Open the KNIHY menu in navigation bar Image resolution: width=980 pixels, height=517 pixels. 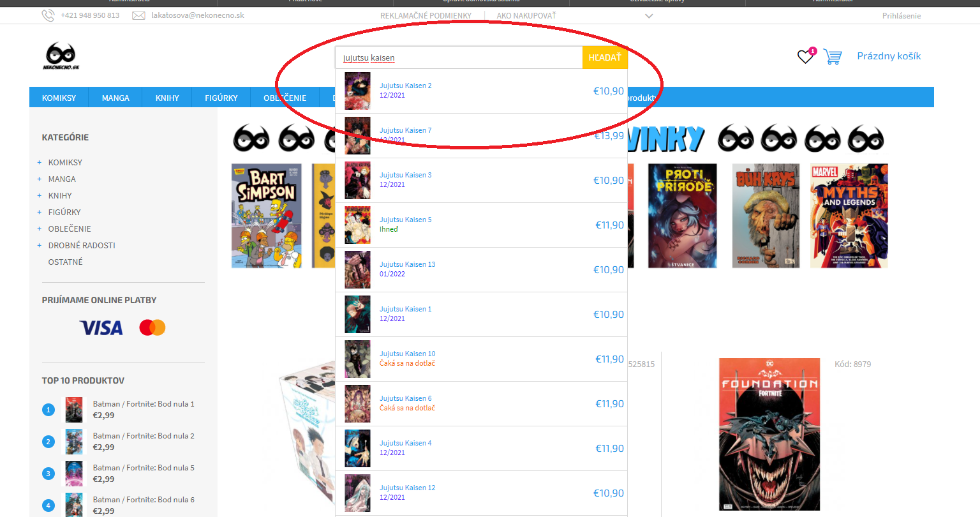click(x=167, y=98)
